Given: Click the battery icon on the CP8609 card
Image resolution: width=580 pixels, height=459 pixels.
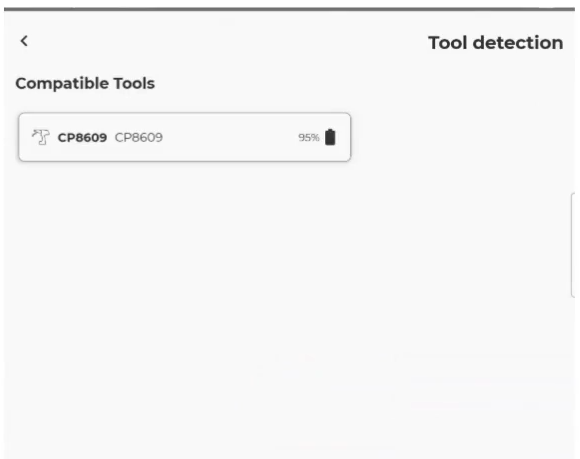Looking at the screenshot, I should (x=330, y=137).
